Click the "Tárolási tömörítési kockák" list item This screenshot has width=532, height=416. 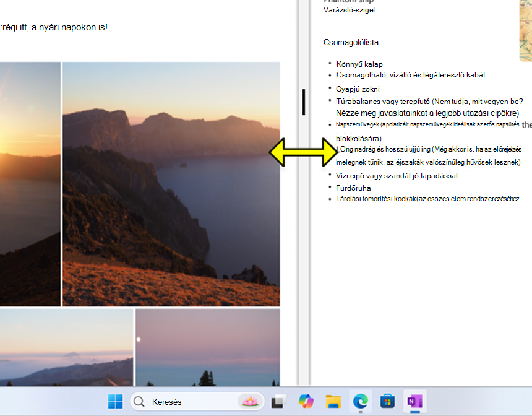(x=427, y=199)
